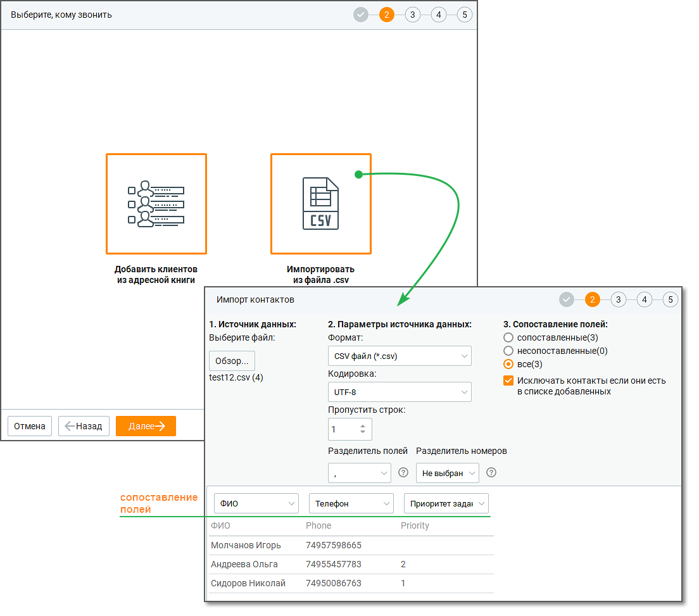This screenshot has width=699, height=616.
Task: Click priority value 1 for Сидоров Николай
Action: tap(403, 583)
